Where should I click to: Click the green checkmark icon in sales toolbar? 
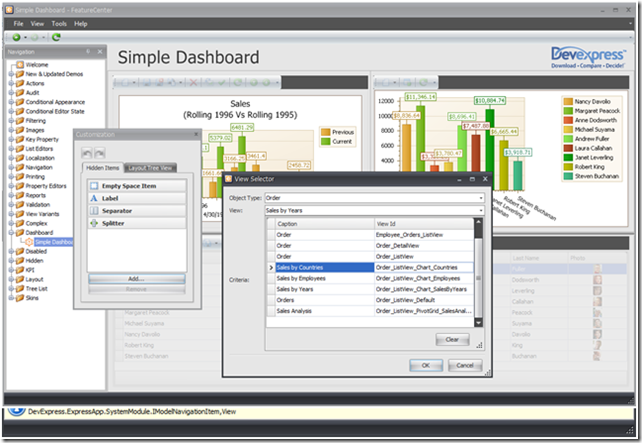222,83
